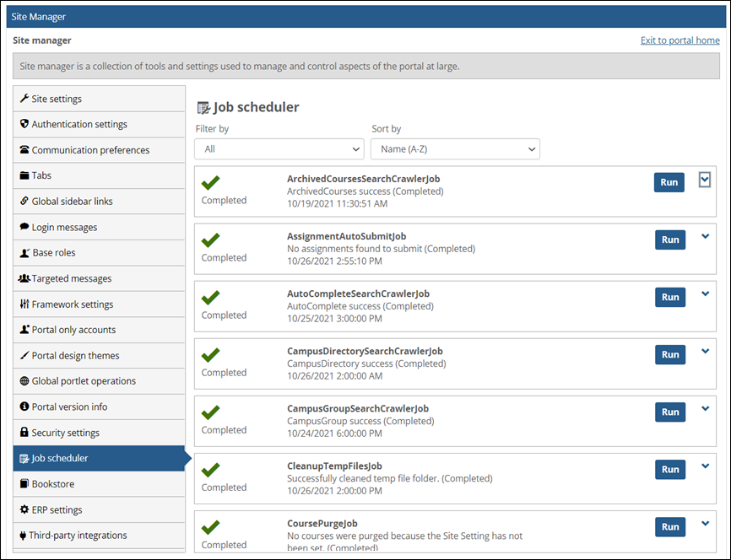The width and height of the screenshot is (731, 560).
Task: Run the AutoCompleteSearchCrawlerJob
Action: (x=669, y=297)
